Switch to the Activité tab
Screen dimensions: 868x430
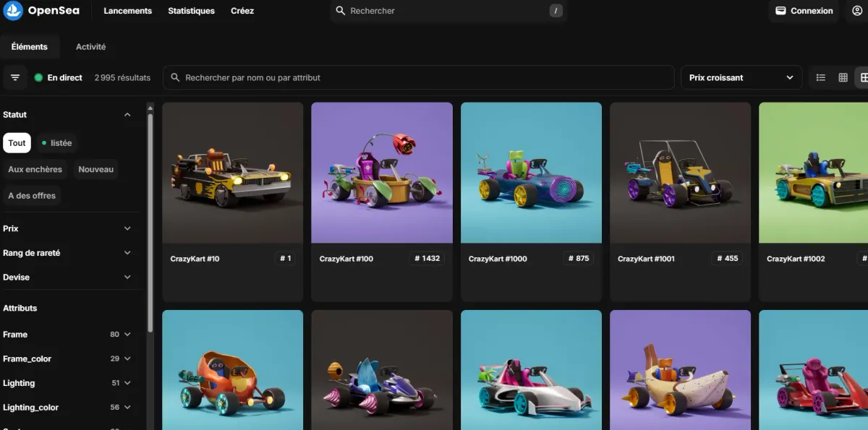point(90,47)
